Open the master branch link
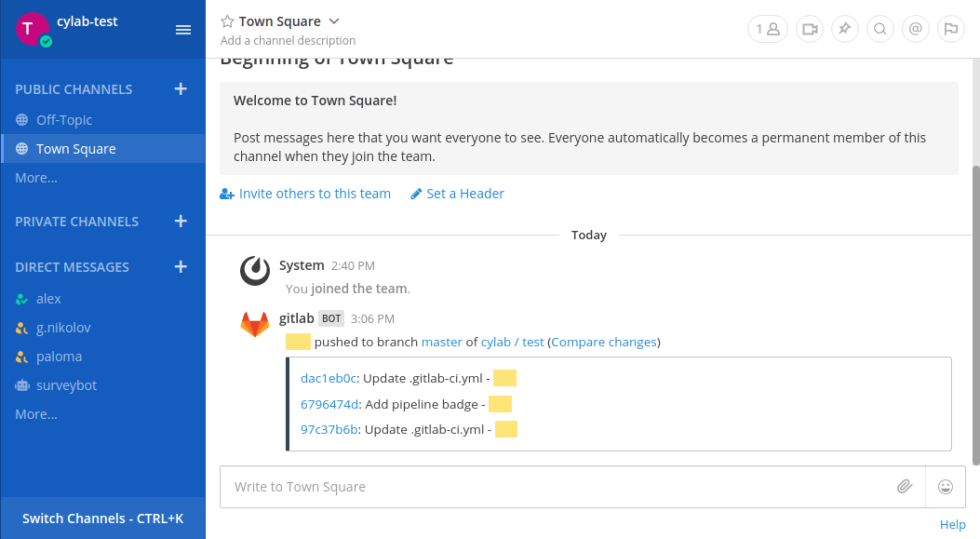Viewport: 980px width, 539px height. 442,342
